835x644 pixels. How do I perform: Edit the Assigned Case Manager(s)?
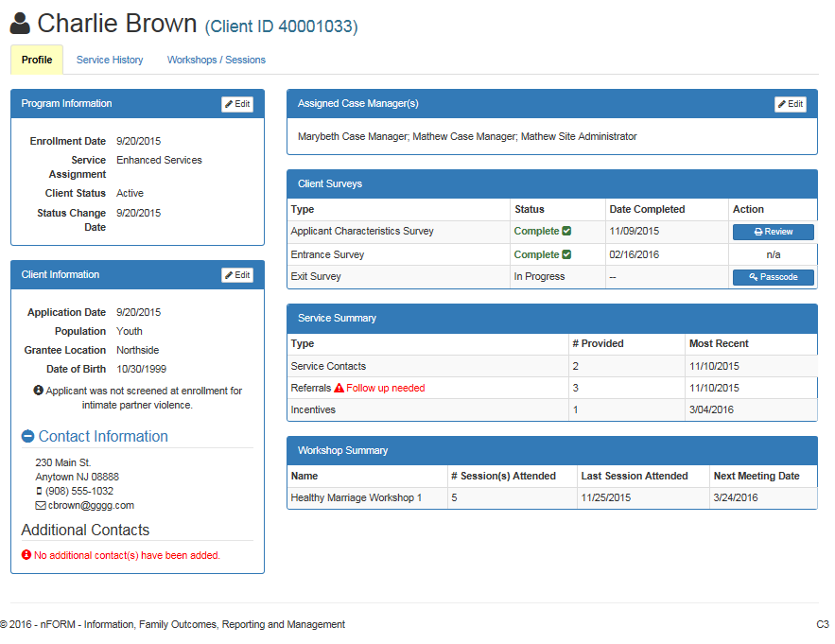[x=790, y=104]
